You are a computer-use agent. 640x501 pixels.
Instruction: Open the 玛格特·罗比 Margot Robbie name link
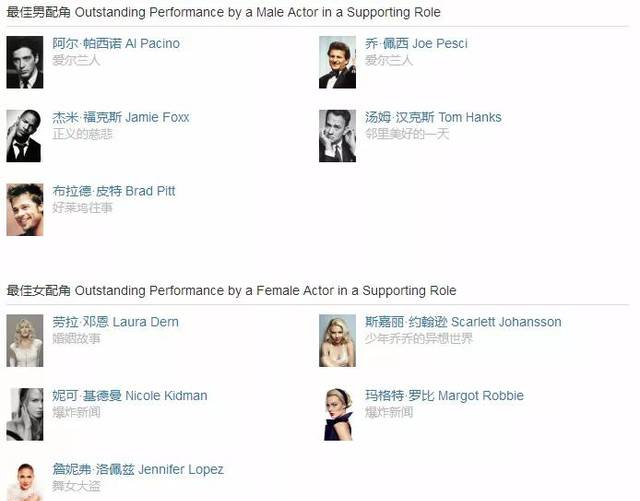click(x=444, y=396)
